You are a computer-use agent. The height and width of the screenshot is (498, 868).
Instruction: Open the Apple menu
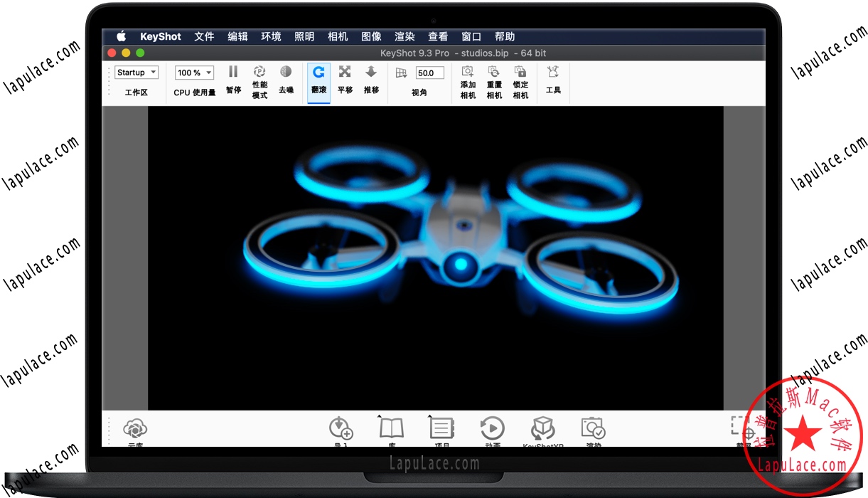point(121,37)
